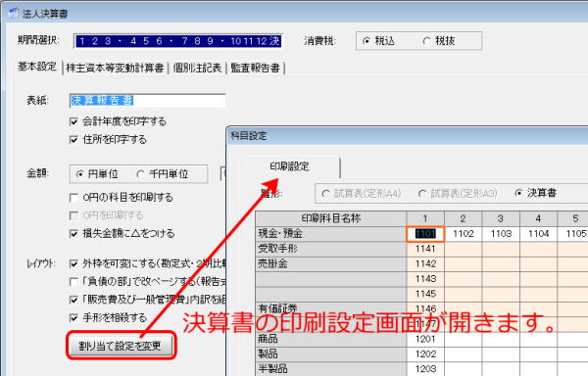Select the 印刷設定 tab in 科目設定
Image resolution: width=588 pixels, height=376 pixels.
click(x=289, y=166)
